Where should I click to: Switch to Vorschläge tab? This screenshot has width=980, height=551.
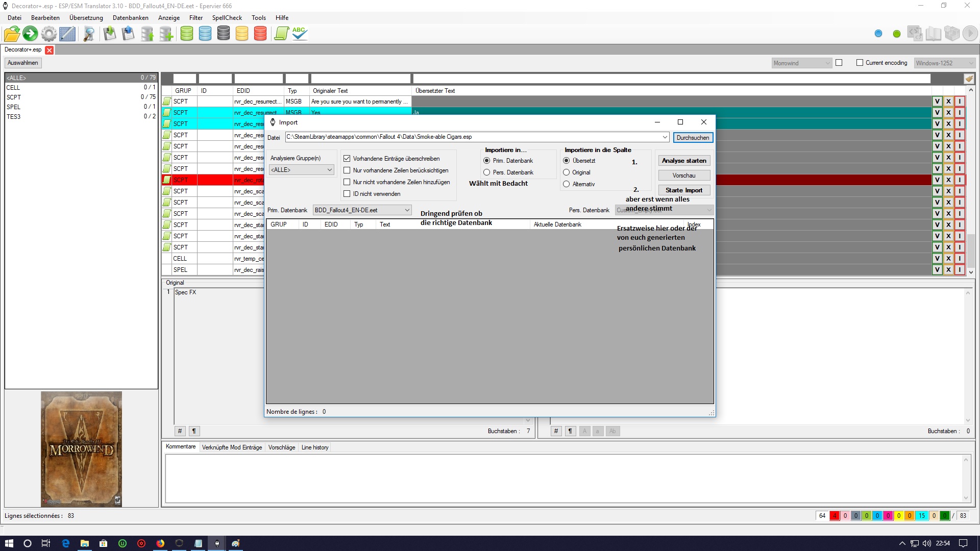pyautogui.click(x=282, y=447)
